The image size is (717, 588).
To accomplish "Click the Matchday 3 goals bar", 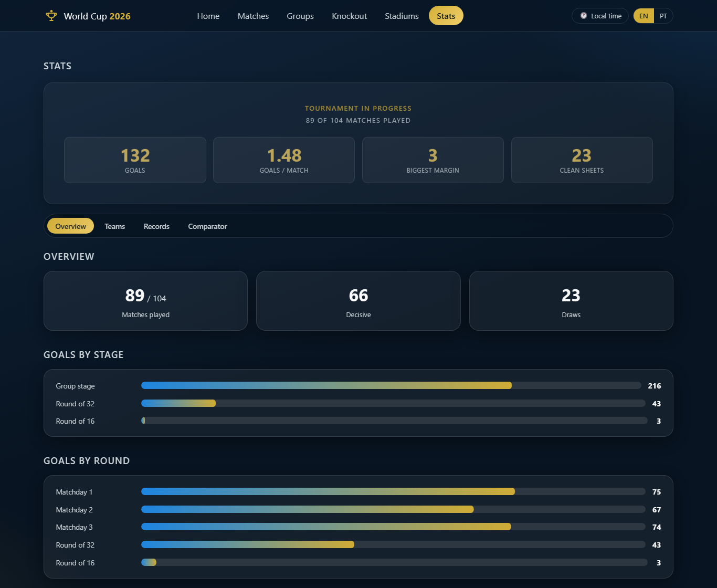I will (393, 527).
